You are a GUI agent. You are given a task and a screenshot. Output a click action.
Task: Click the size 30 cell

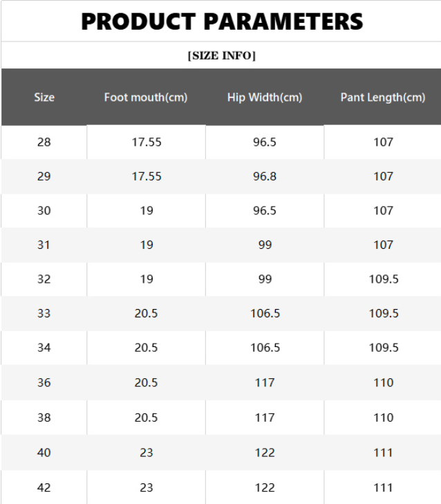coord(44,211)
